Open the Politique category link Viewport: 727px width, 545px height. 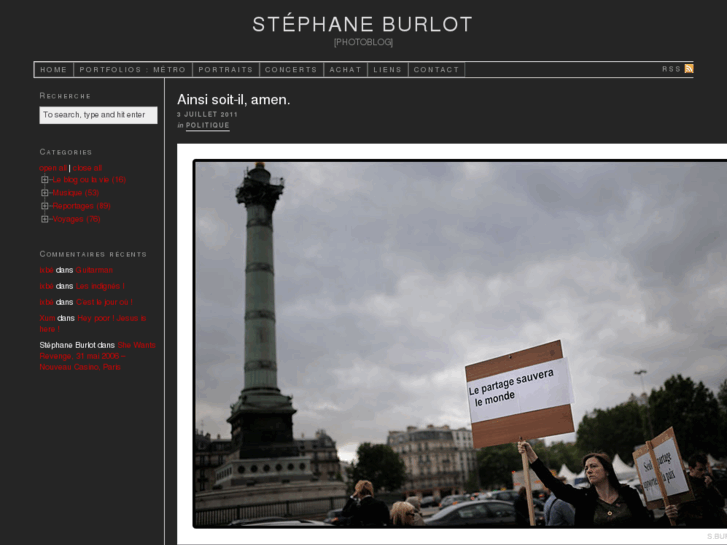point(208,125)
